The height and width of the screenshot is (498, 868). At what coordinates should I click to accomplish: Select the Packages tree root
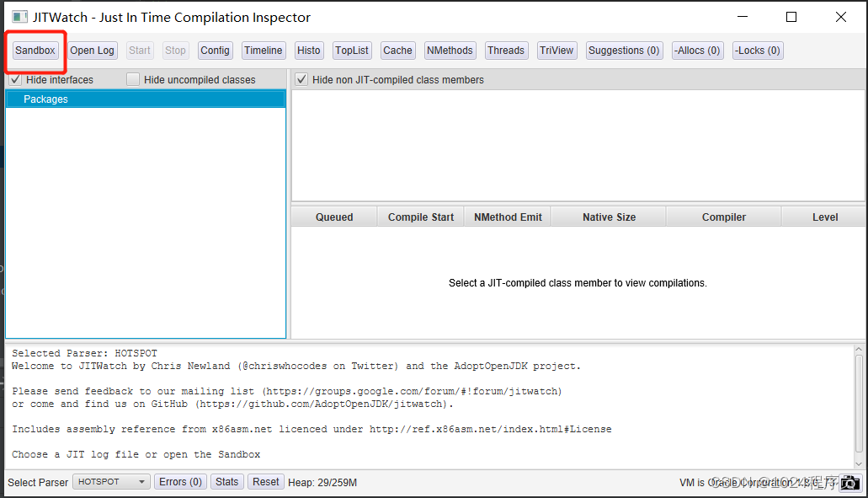pyautogui.click(x=145, y=99)
